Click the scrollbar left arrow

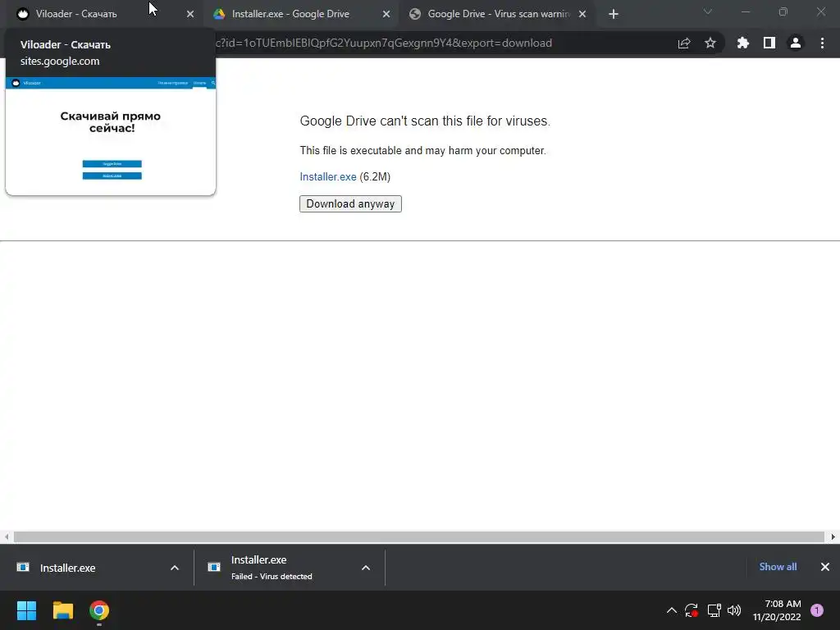tap(7, 536)
